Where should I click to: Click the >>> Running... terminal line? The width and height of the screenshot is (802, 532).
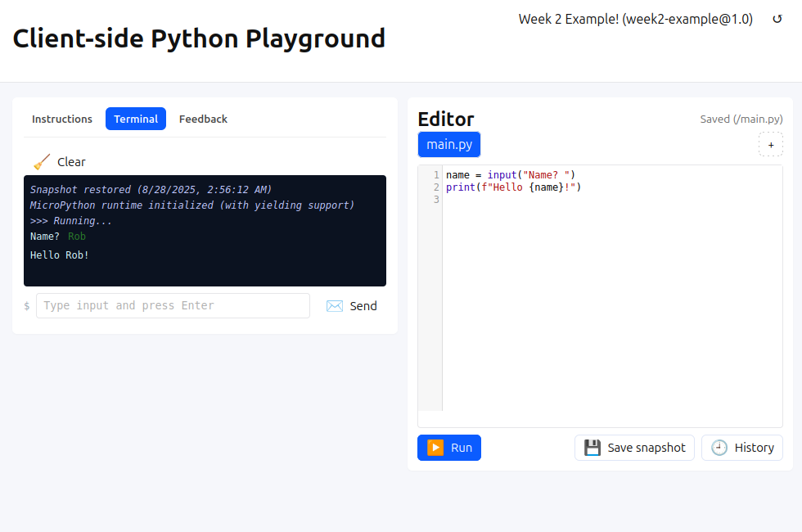[x=71, y=220]
